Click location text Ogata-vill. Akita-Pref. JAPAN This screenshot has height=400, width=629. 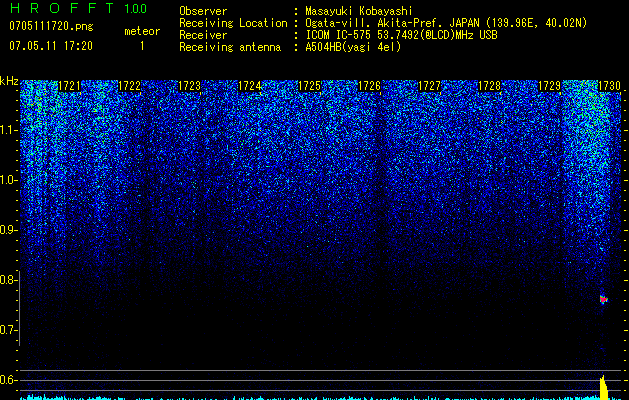point(392,23)
